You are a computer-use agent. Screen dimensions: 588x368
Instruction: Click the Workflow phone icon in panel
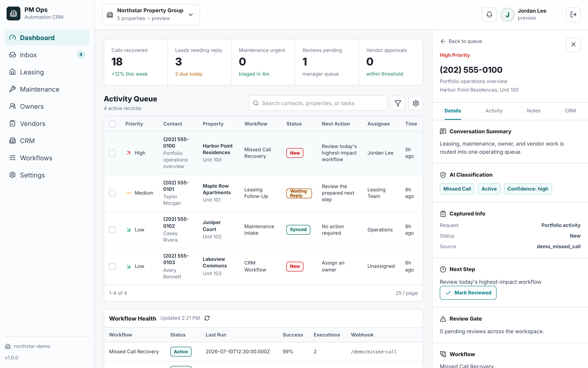pos(443,354)
